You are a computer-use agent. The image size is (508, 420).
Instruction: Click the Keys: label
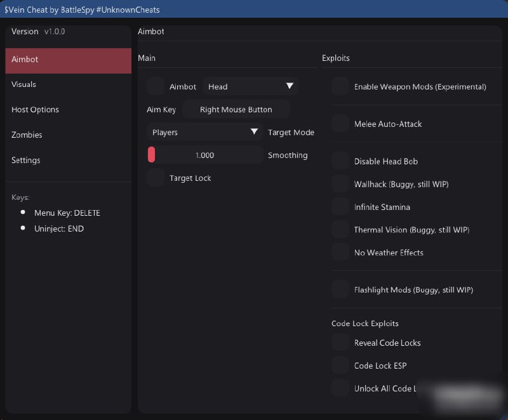(x=20, y=197)
